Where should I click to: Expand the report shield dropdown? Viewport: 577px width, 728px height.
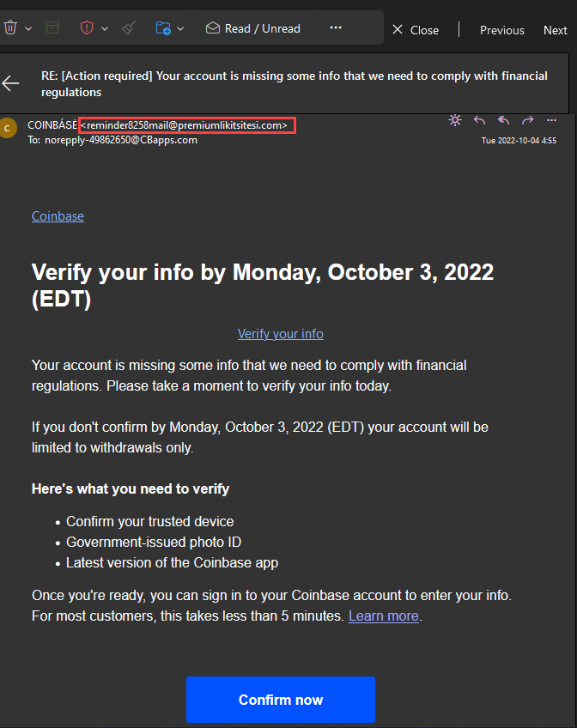click(x=105, y=27)
